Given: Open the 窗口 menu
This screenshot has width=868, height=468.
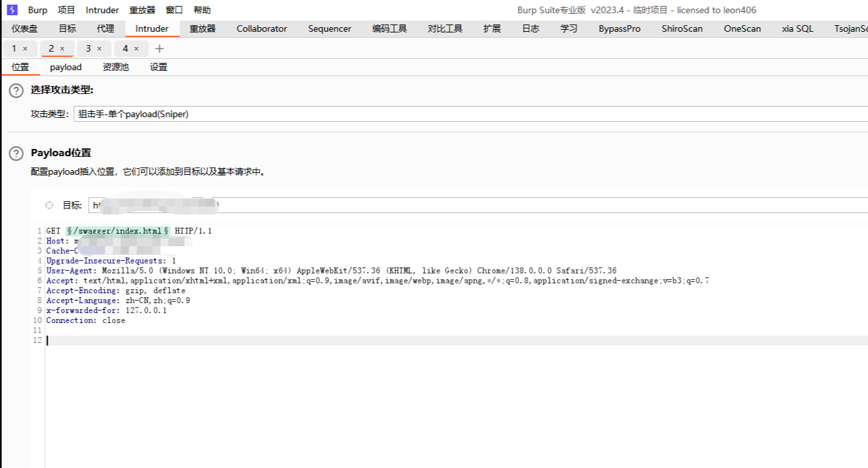Looking at the screenshot, I should click(174, 10).
